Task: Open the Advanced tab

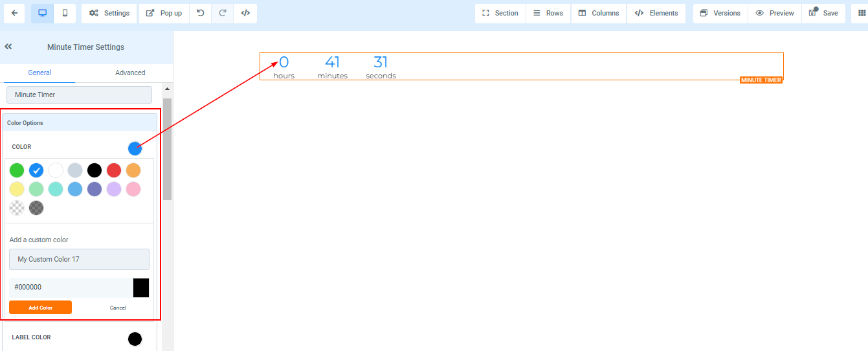Action: (x=130, y=73)
